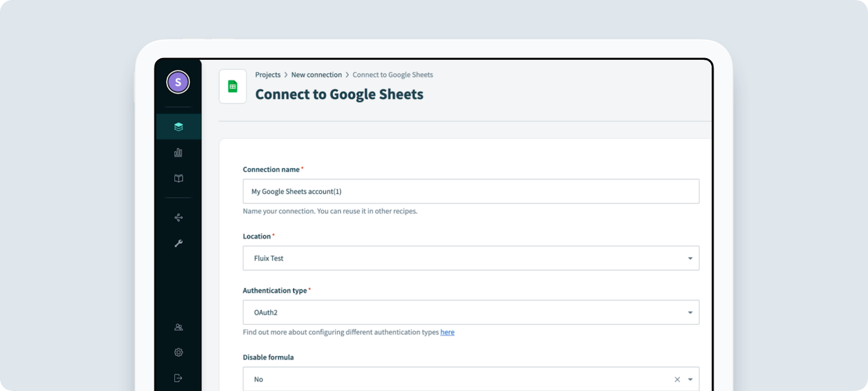
Task: Open the dashboard bar chart icon
Action: point(178,153)
